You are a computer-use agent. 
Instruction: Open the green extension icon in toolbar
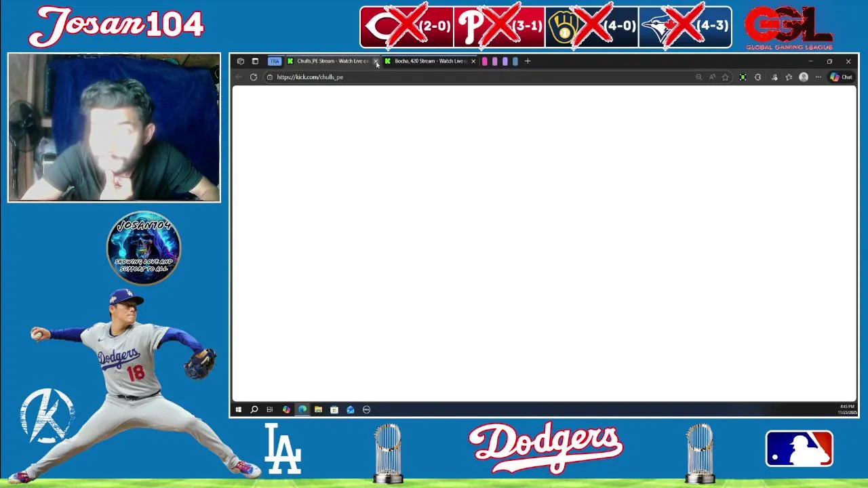click(743, 77)
